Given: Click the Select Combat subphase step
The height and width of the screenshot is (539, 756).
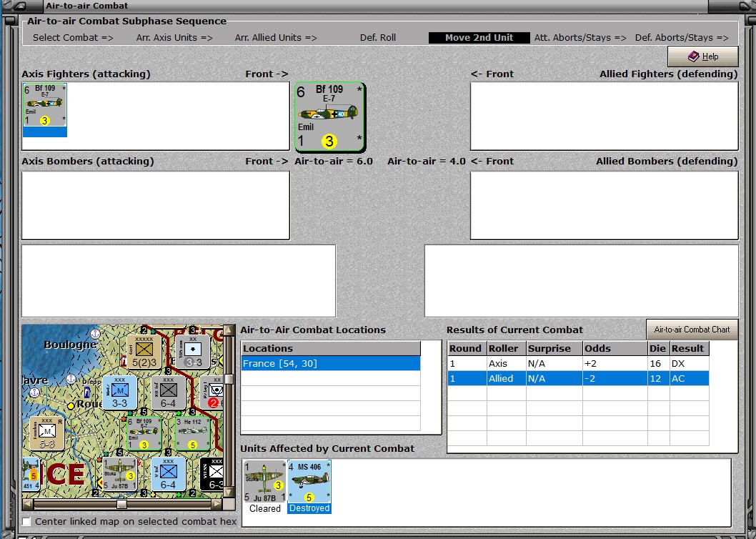Looking at the screenshot, I should pyautogui.click(x=73, y=38).
